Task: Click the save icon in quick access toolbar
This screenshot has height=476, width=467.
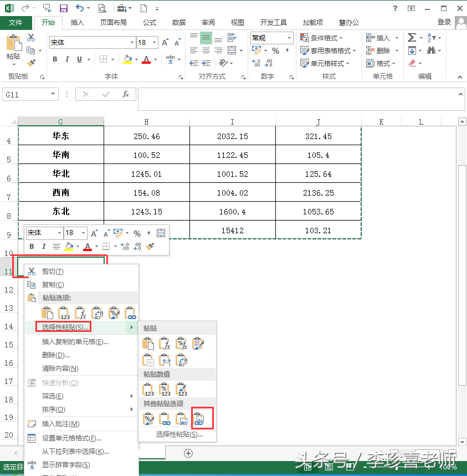Action: [x=63, y=8]
